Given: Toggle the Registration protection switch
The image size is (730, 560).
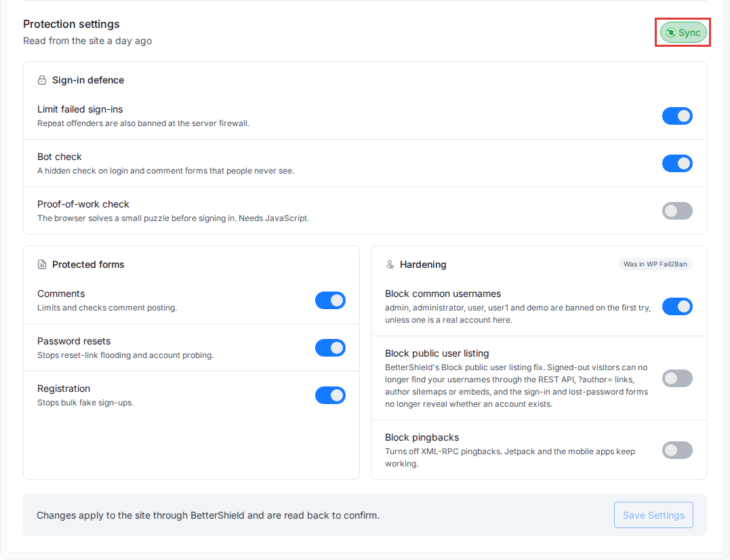Looking at the screenshot, I should [330, 395].
